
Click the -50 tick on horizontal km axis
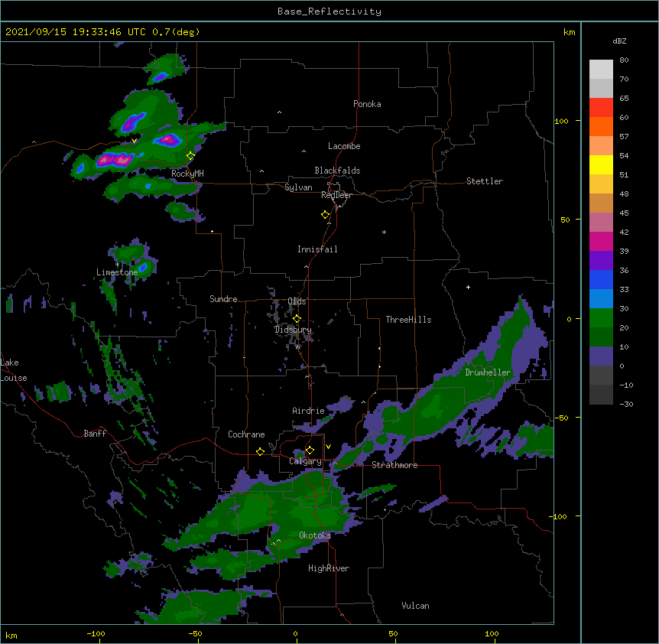(x=195, y=633)
